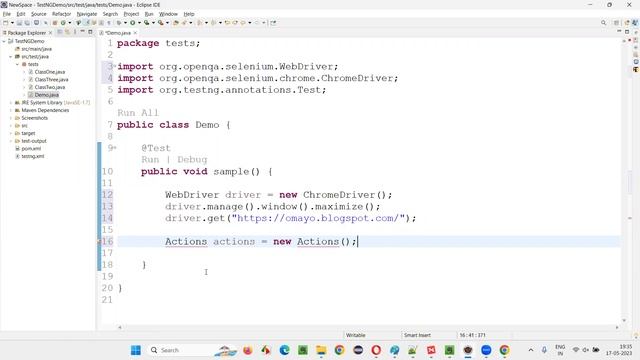Select ClassThree.java in Package Explorer

pos(51,80)
